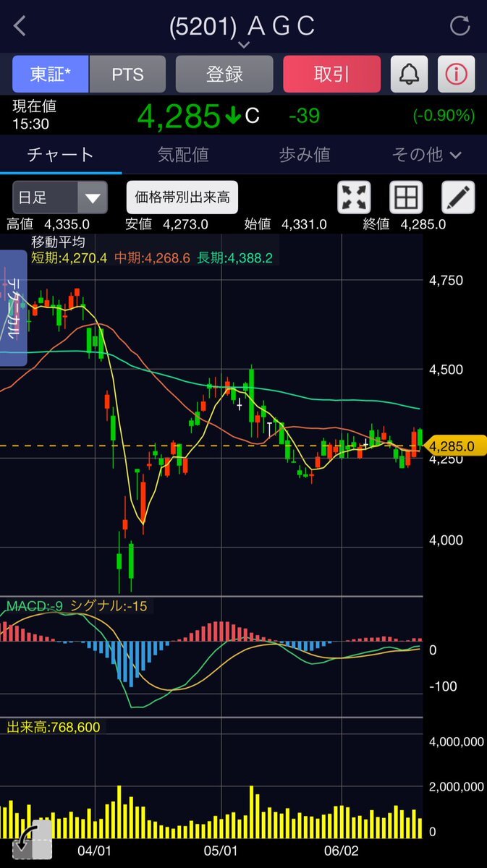Viewport: 487px width, 868px height.
Task: Tap the 長期:4,388.2 moving average value
Action: point(234,258)
